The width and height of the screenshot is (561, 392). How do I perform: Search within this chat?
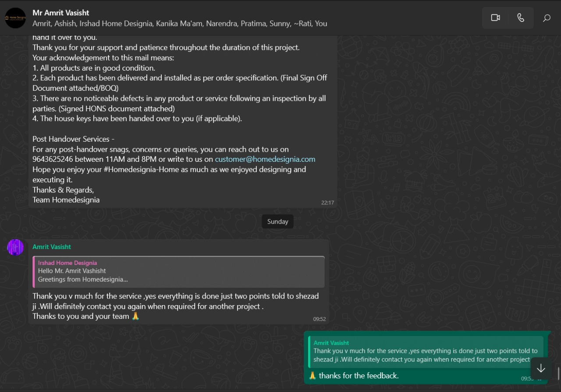(x=547, y=18)
